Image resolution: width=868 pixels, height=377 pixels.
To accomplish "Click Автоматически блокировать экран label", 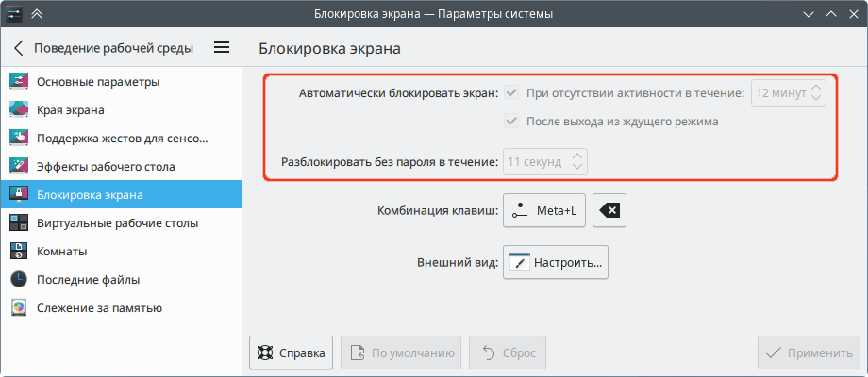I will [x=399, y=93].
